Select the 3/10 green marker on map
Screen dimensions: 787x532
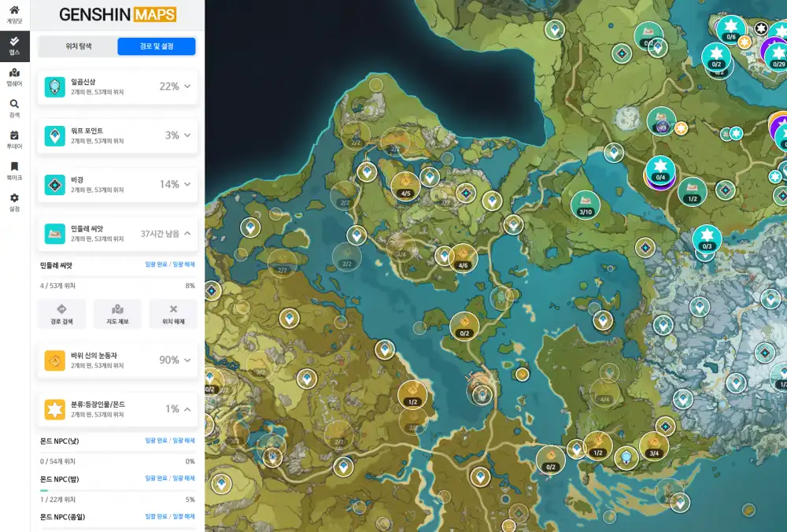point(585,205)
